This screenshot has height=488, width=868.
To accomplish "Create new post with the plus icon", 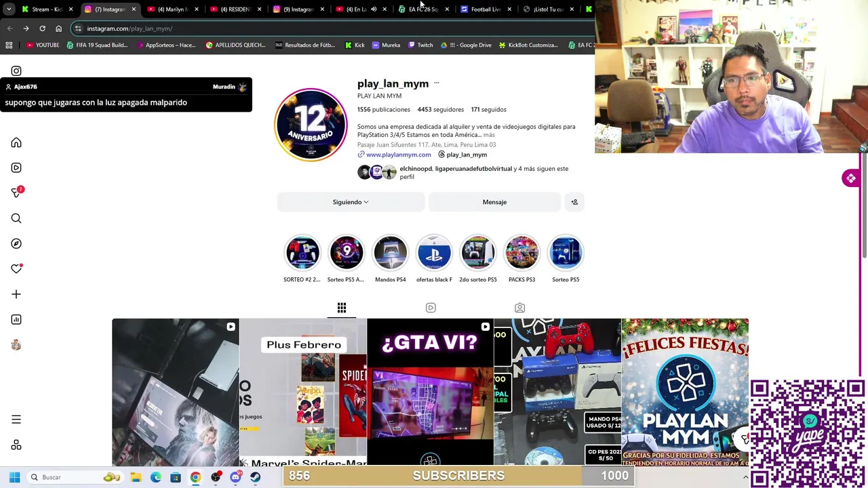I will [16, 294].
